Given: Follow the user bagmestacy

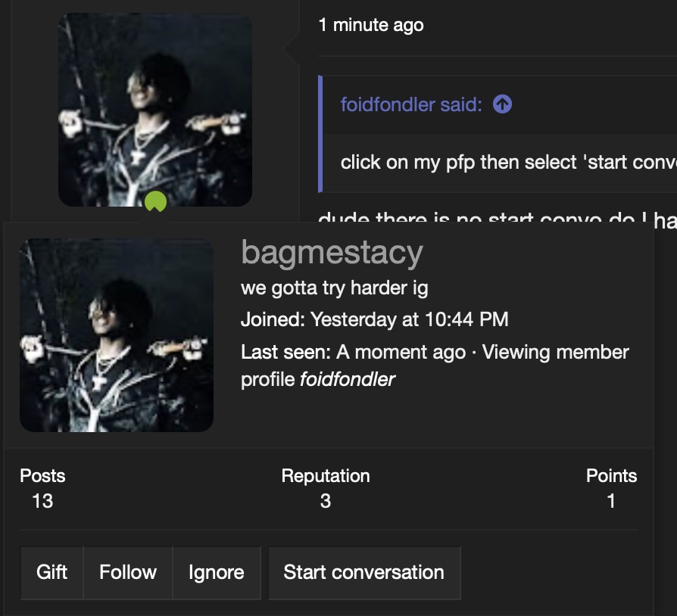Looking at the screenshot, I should click(128, 572).
